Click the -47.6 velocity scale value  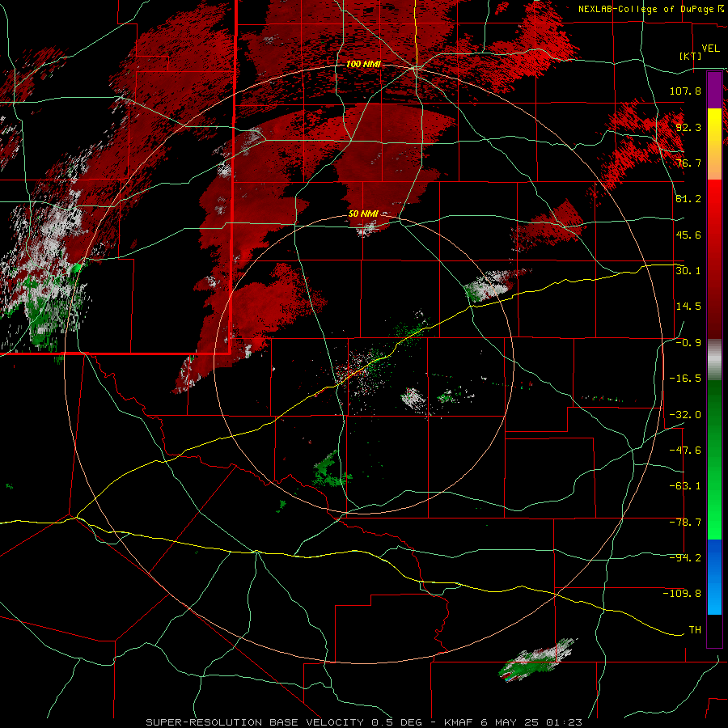tap(685, 451)
